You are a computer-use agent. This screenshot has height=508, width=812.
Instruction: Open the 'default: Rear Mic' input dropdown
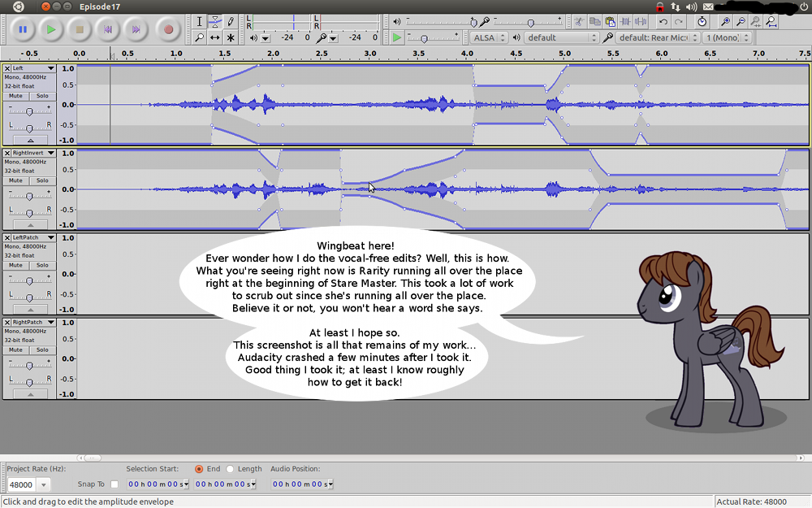(658, 37)
